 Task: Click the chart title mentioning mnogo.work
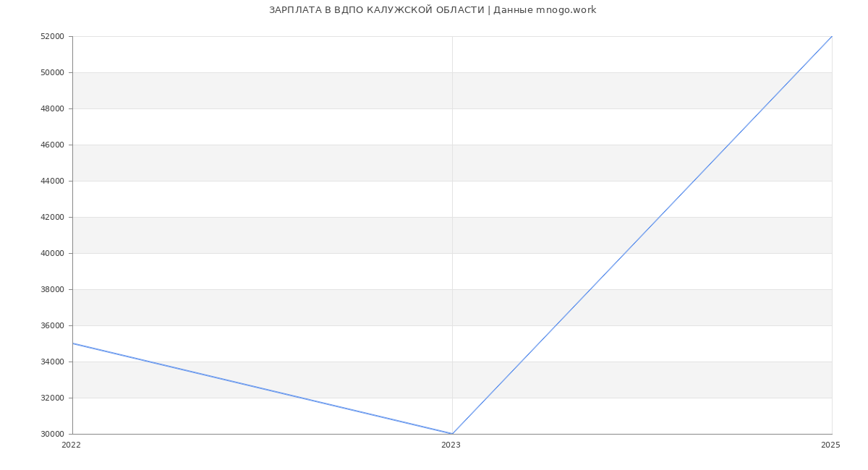[433, 10]
